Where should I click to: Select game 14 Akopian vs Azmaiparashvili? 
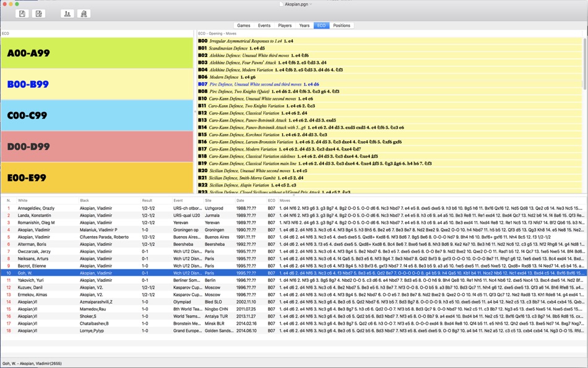(294, 302)
